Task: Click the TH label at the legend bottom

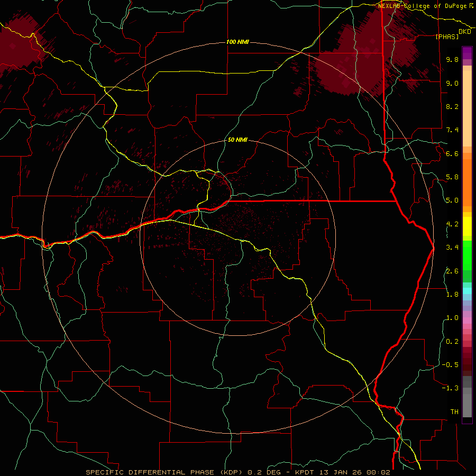Action: point(454,412)
